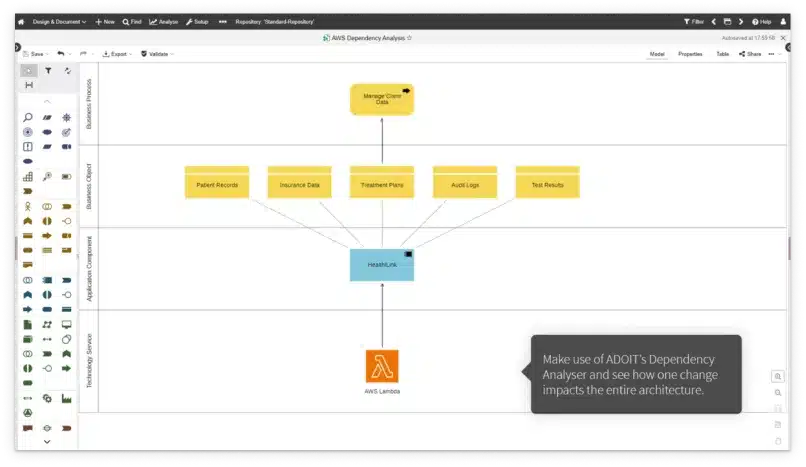The image size is (806, 467).
Task: Open the Analyse menu
Action: point(164,22)
